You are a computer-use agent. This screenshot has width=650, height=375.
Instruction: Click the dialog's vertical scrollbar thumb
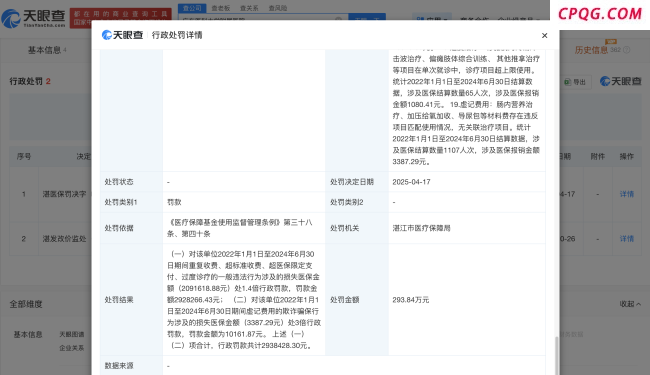(x=556, y=356)
